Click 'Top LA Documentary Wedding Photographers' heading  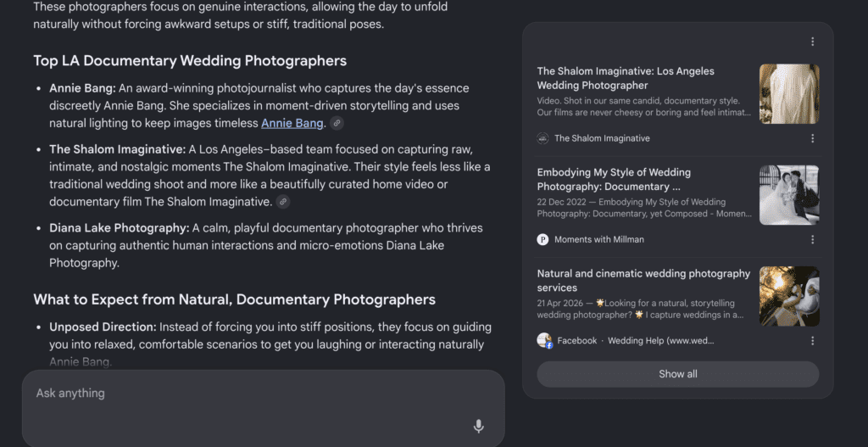tap(190, 61)
